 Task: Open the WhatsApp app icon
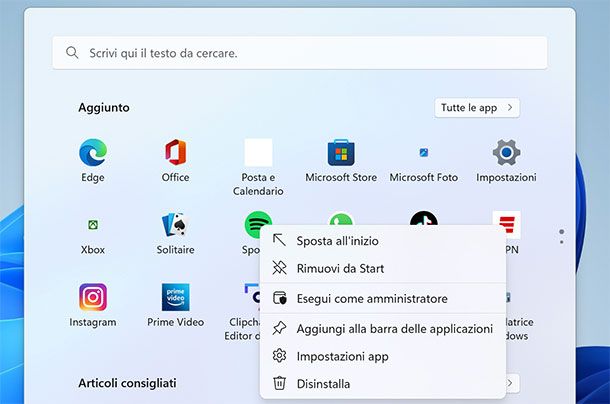pos(341,219)
